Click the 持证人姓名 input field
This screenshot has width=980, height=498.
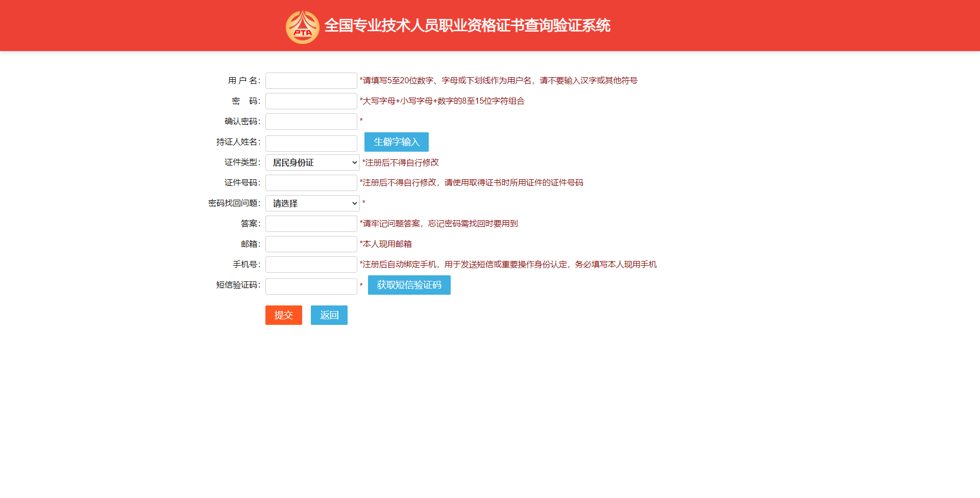[x=311, y=143]
